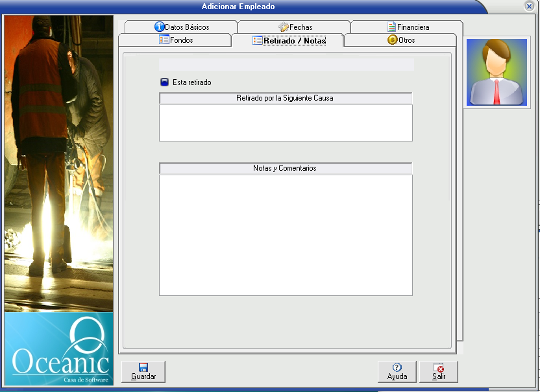Click the list icon on the Fondos tab
540x392 pixels.
coord(164,40)
